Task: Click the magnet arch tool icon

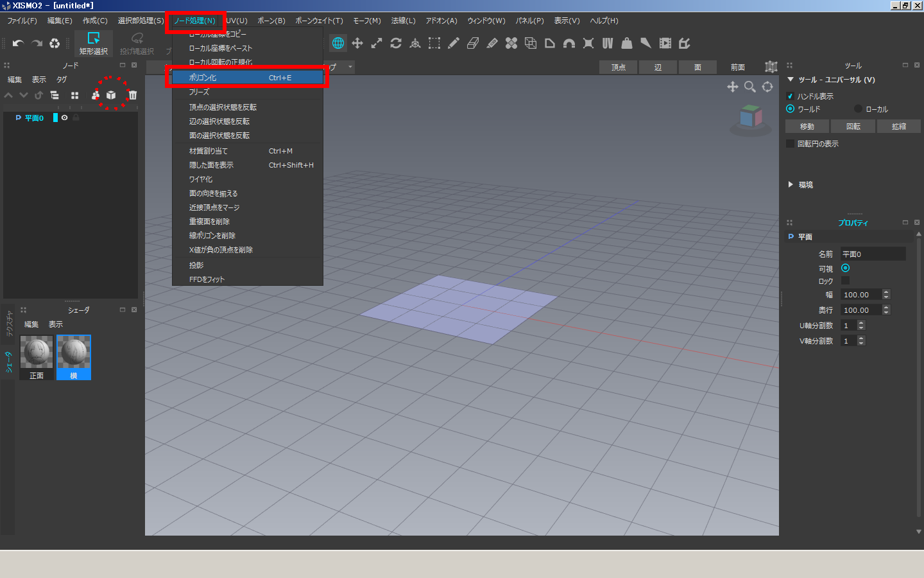Action: click(569, 43)
